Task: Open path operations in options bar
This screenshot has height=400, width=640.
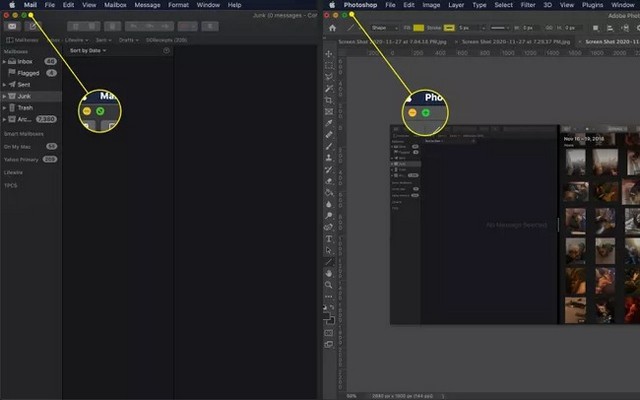Action: coord(596,28)
